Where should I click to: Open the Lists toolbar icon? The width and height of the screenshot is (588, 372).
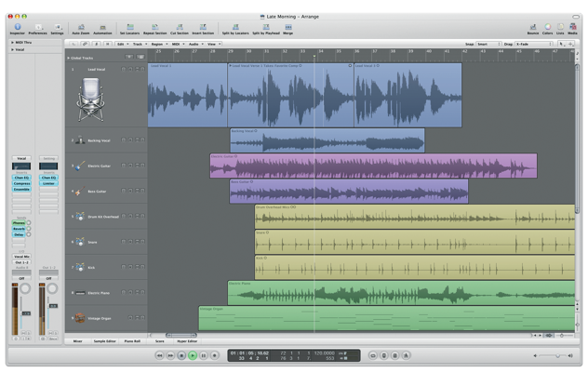click(560, 27)
